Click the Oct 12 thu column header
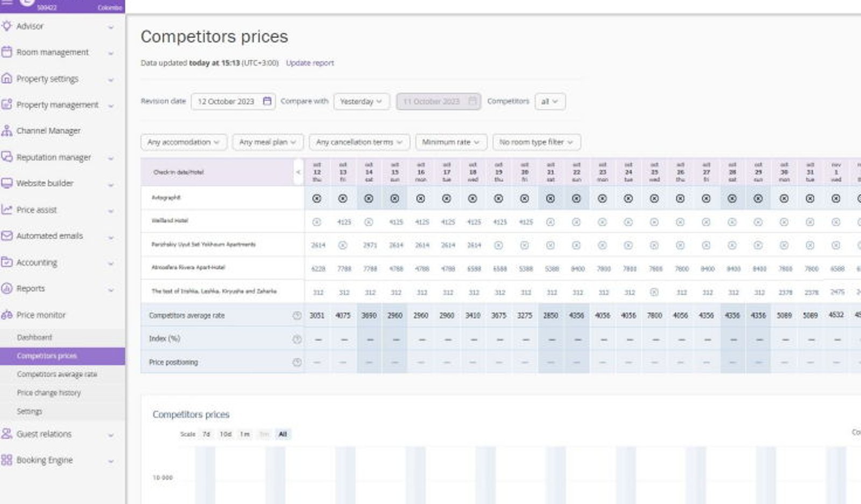Viewport: 861px width, 504px height. coord(317,172)
